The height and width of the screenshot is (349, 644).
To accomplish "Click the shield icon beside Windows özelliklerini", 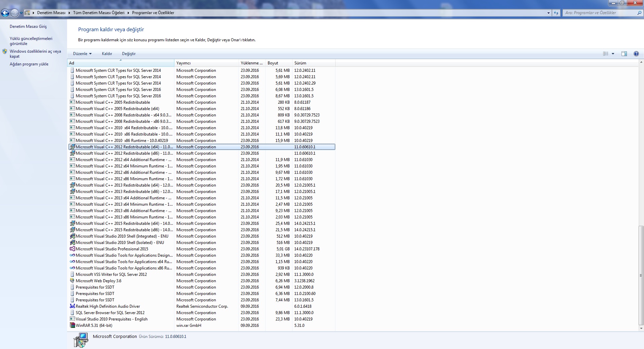I will (x=5, y=51).
